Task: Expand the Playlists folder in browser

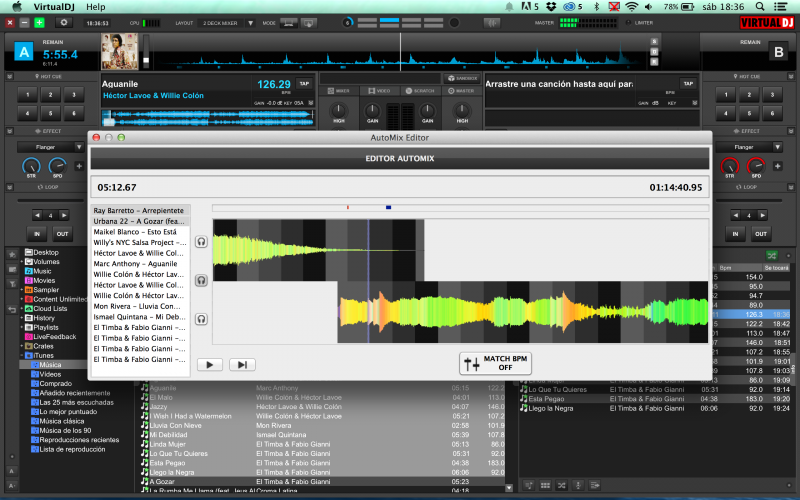Action: [x=21, y=328]
